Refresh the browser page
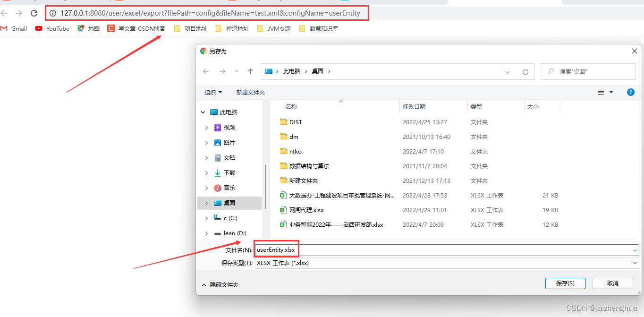The width and height of the screenshot is (644, 317). click(x=34, y=13)
